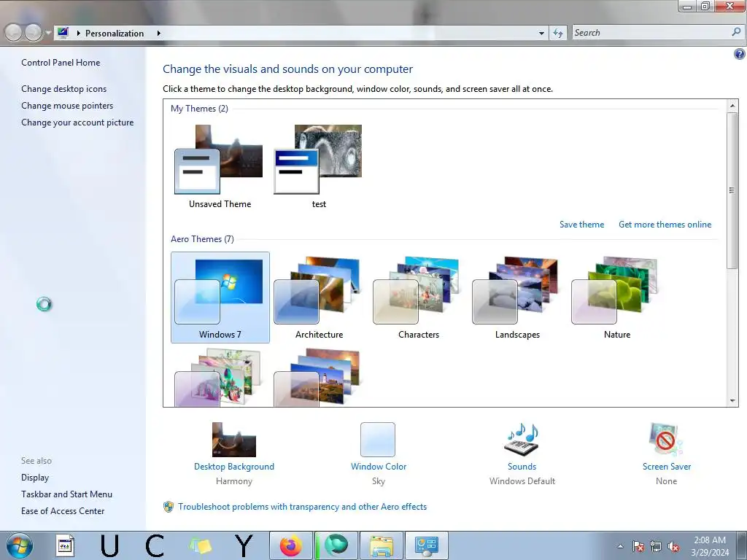Screen dimensions: 747x560
Task: Click the shield icon beside Troubleshoot link
Action: click(x=169, y=507)
